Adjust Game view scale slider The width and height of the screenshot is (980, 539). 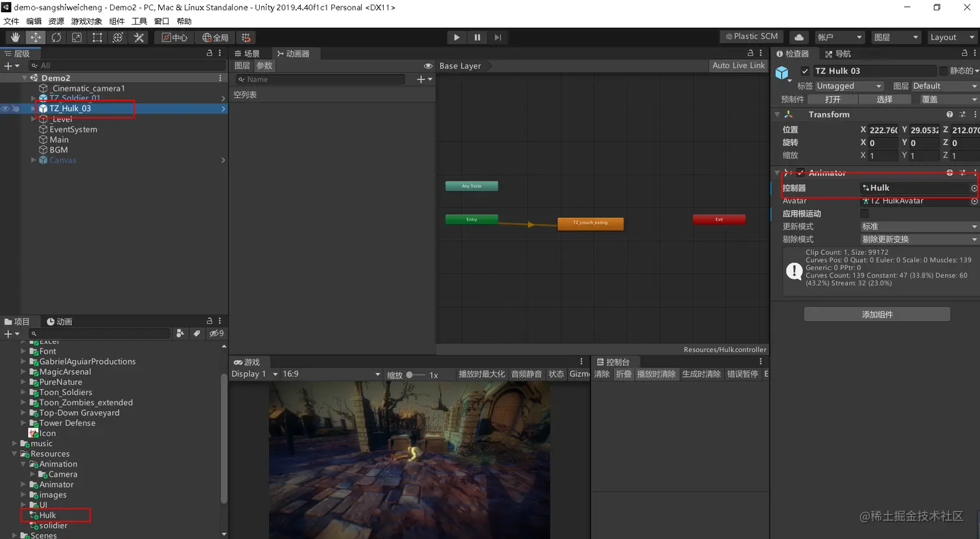(415, 375)
